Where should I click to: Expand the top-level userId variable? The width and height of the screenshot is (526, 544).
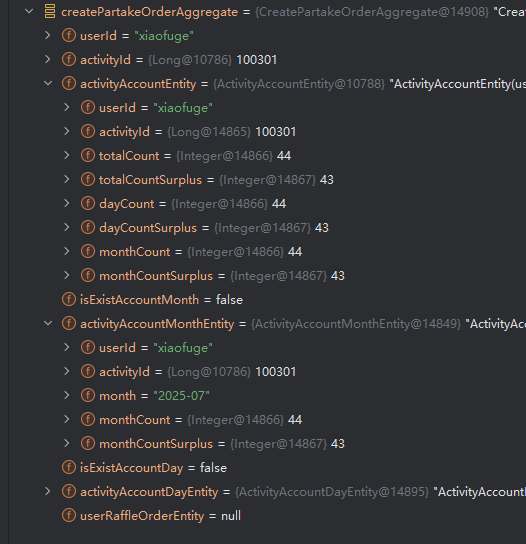(x=48, y=35)
